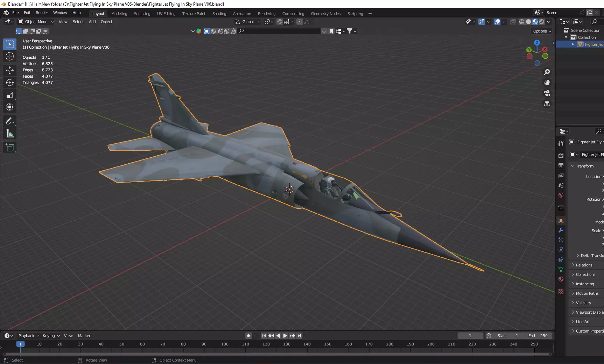
Task: Click the Blender logo menu icon
Action: point(6,13)
